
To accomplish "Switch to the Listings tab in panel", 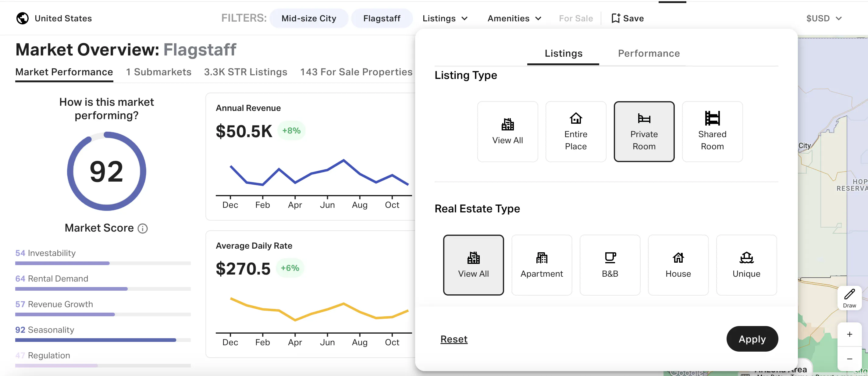I will click(x=563, y=53).
